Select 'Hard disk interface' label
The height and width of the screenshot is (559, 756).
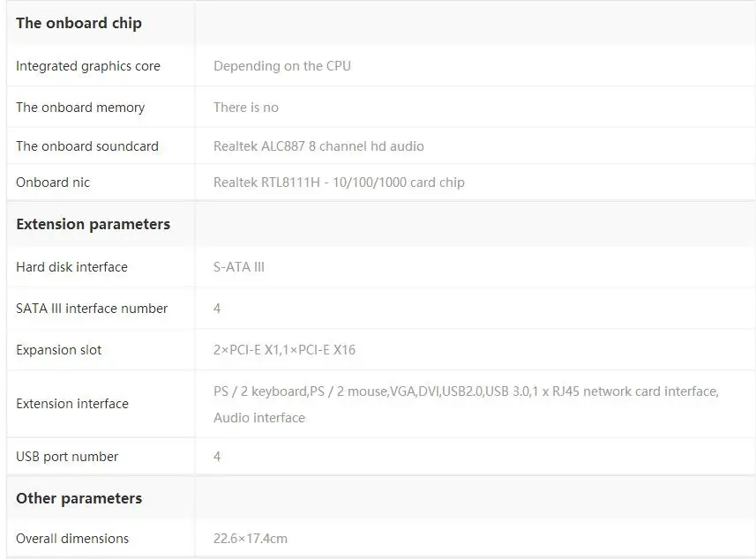[x=71, y=267]
